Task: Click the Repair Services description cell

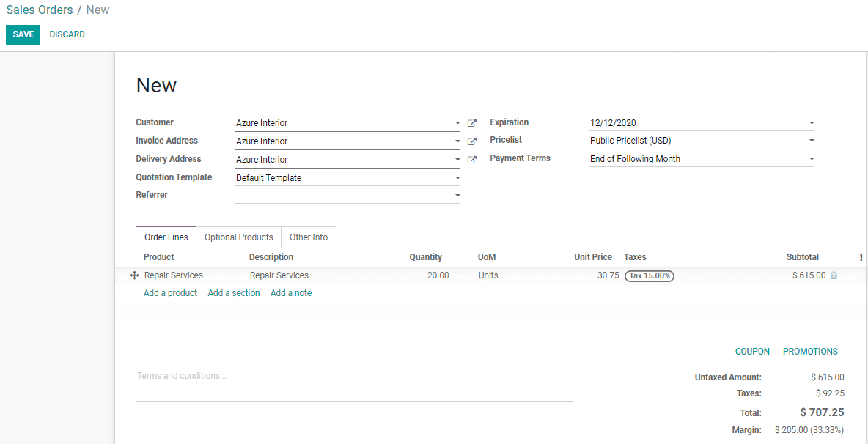Action: 279,275
